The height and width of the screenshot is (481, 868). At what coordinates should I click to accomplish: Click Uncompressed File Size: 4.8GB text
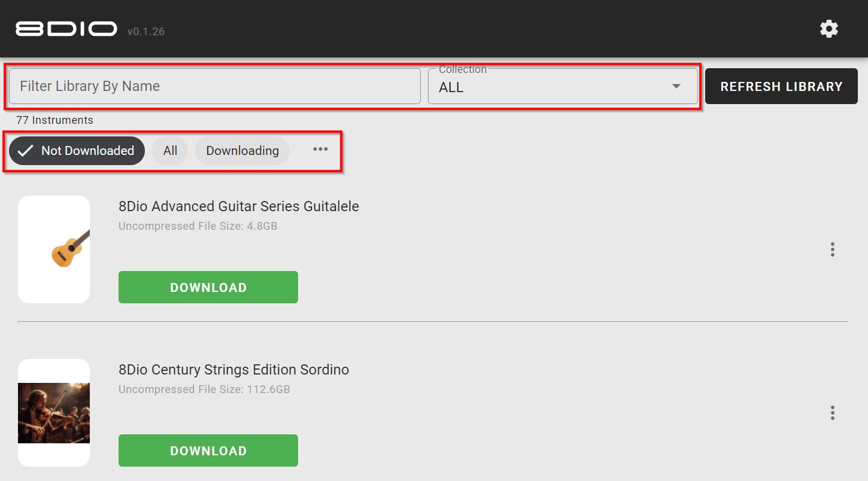point(198,226)
